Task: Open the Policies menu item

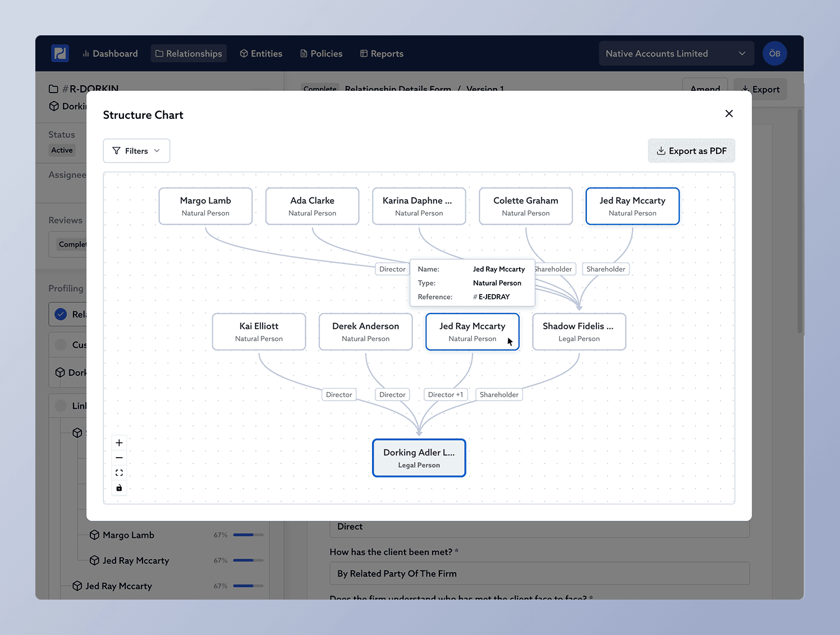Action: [321, 53]
